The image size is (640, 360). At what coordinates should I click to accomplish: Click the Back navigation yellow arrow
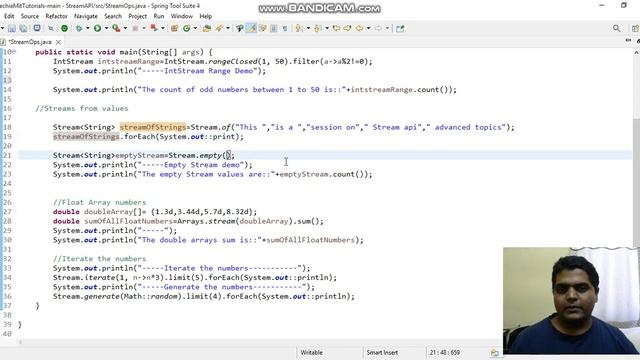coord(359,28)
